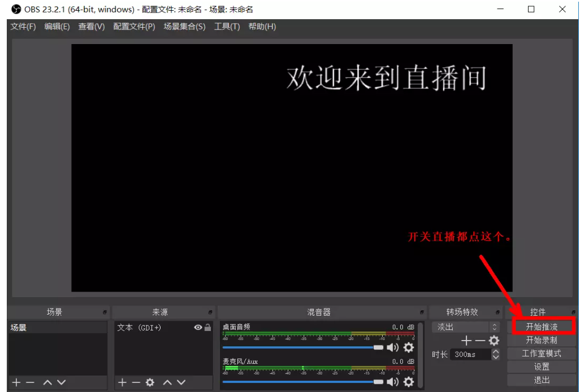Image resolution: width=580 pixels, height=392 pixels.
Task: Toggle visibility of 文本 (GDI+) source
Action: 198,328
